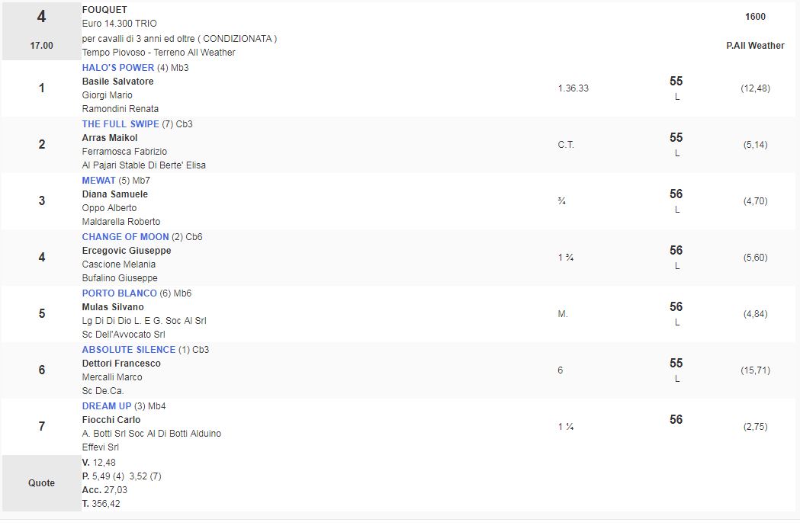800x532 pixels.
Task: Click the finishing time 1.36.33
Action: [573, 88]
